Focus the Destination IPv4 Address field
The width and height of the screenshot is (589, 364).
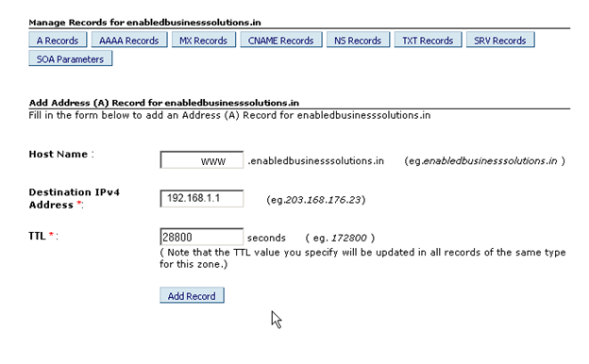(x=202, y=199)
